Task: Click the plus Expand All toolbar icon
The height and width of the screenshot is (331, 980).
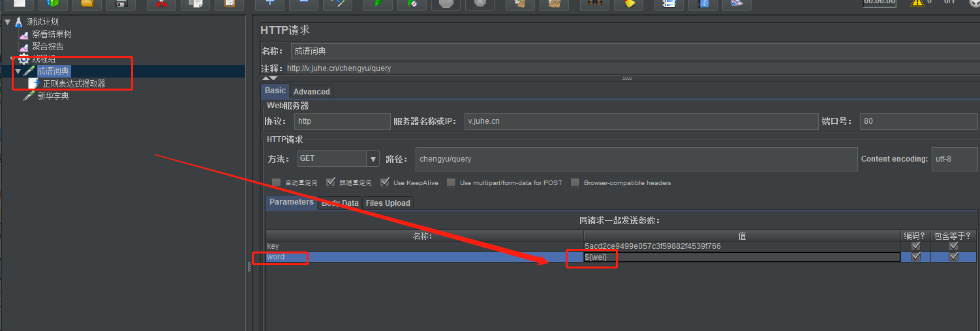Action: [269, 3]
